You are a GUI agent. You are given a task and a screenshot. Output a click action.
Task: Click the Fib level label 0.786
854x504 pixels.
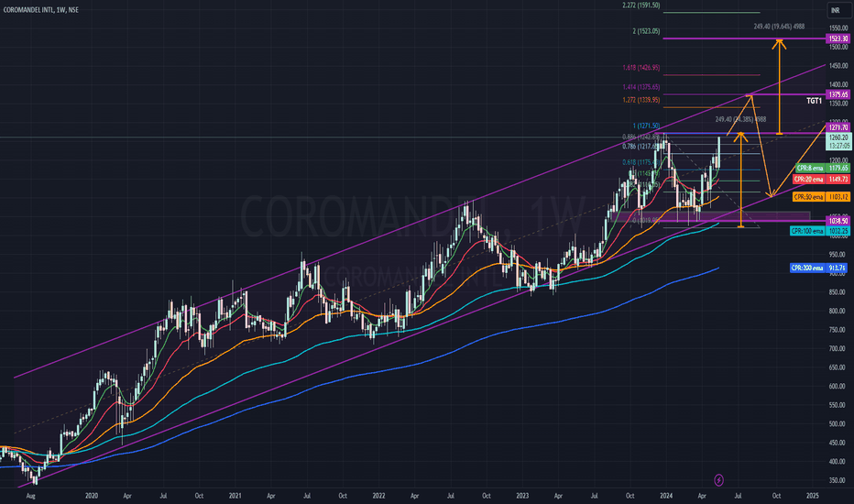pyautogui.click(x=641, y=147)
